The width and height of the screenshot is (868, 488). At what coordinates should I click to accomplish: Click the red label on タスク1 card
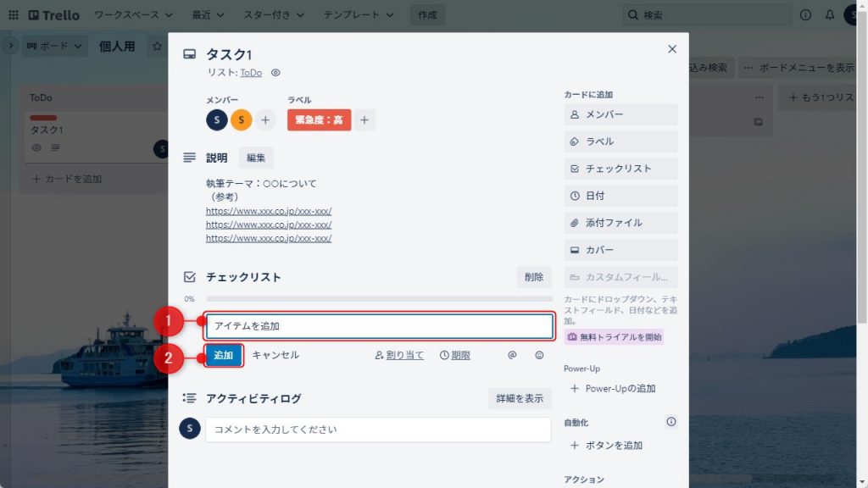pos(43,118)
